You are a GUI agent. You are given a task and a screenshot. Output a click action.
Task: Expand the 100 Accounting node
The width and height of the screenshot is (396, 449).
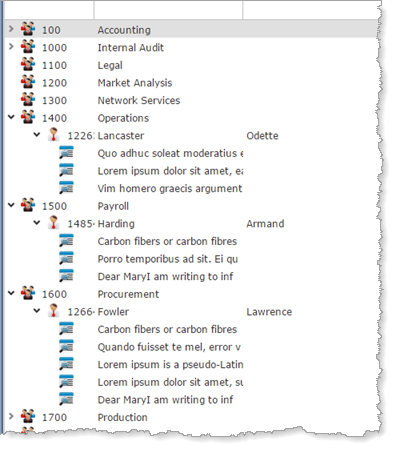pyautogui.click(x=11, y=29)
